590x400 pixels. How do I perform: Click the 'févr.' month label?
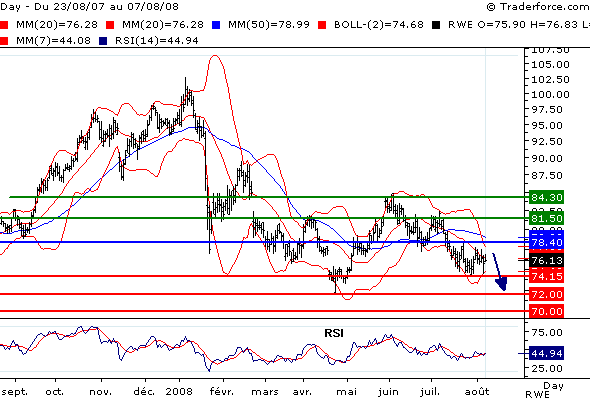tap(222, 392)
